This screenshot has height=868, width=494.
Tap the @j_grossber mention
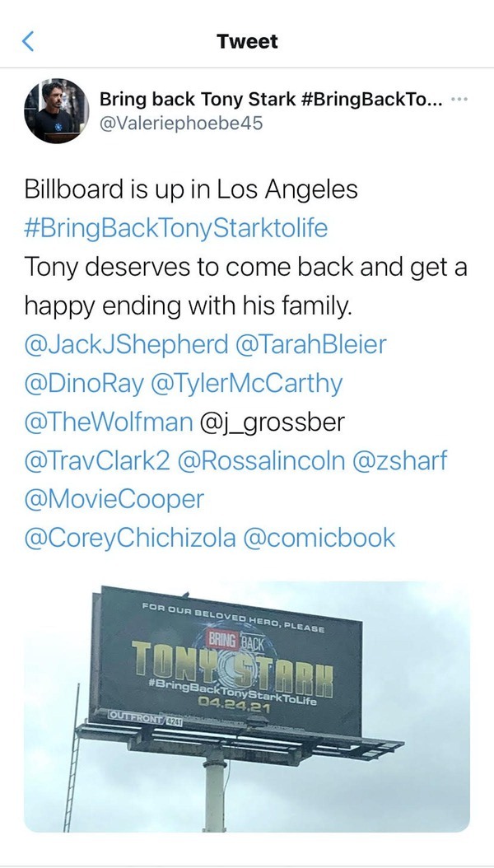click(x=273, y=422)
